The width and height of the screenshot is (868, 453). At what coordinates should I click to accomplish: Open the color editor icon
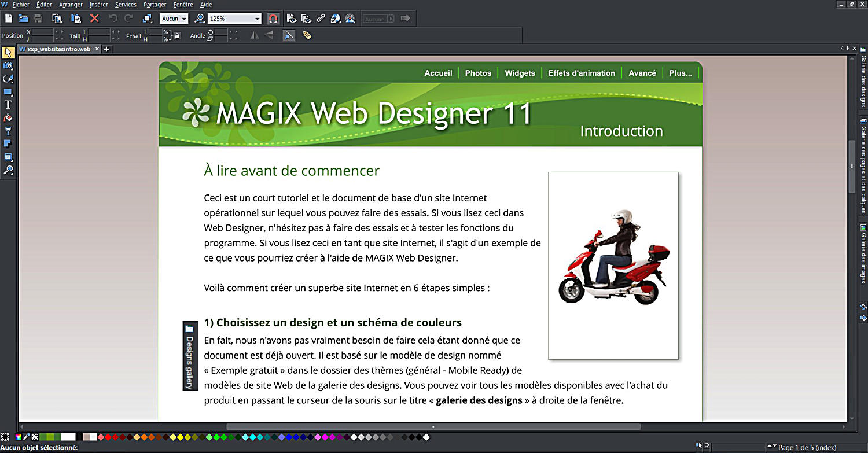coord(20,437)
